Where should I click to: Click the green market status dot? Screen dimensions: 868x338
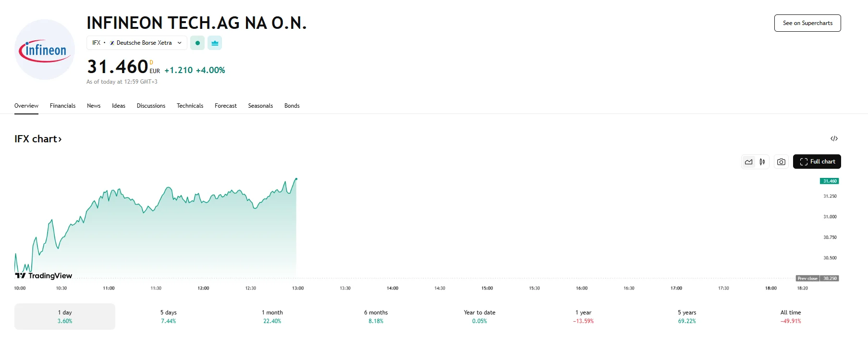[x=197, y=43]
